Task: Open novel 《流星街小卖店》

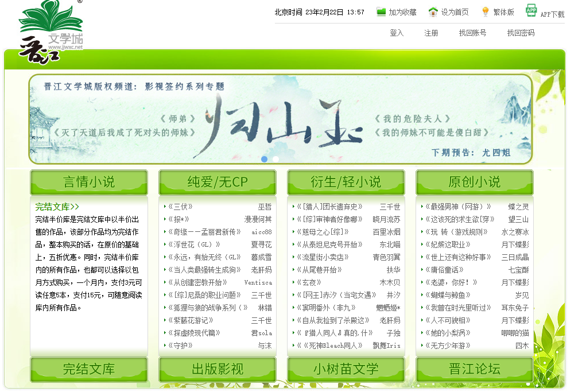Action: tap(323, 257)
